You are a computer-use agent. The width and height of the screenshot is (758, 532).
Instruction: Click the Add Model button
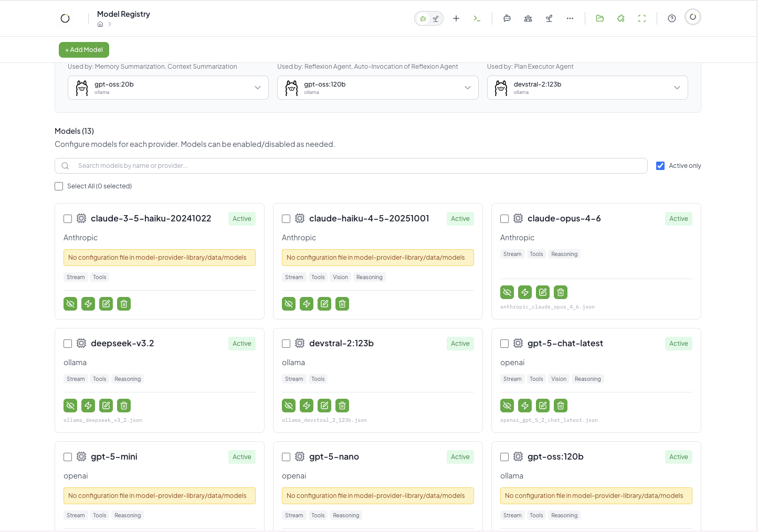point(84,50)
